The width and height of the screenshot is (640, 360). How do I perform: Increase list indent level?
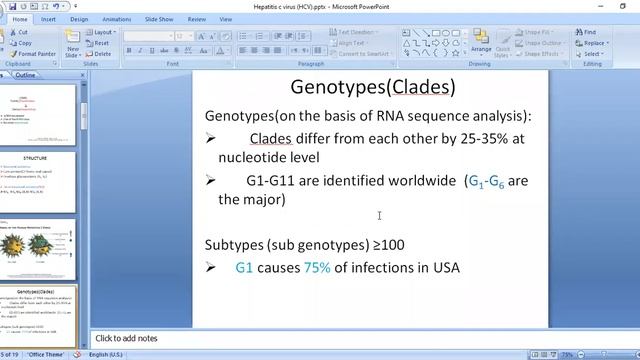coord(289,36)
